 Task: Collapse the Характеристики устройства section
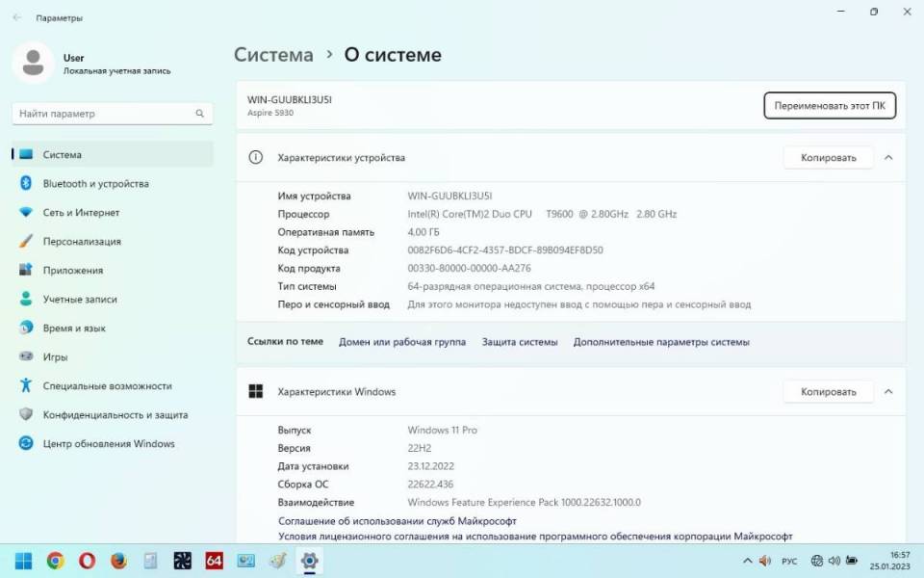(x=888, y=157)
